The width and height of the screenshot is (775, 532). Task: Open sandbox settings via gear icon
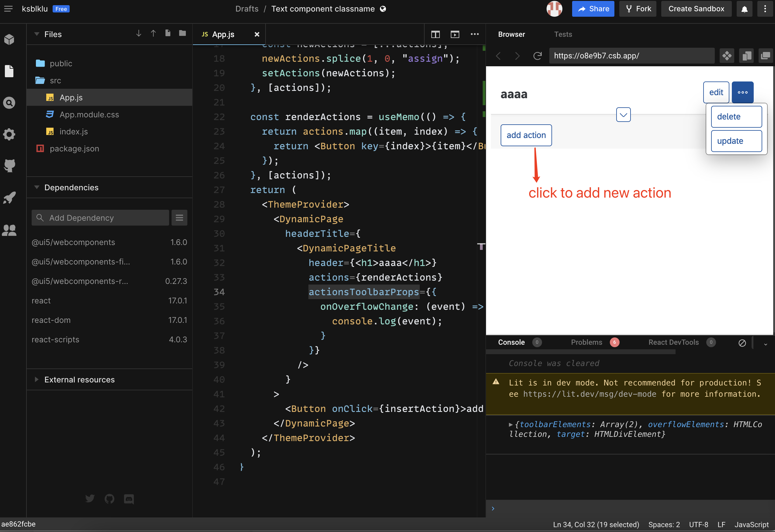coord(9,134)
